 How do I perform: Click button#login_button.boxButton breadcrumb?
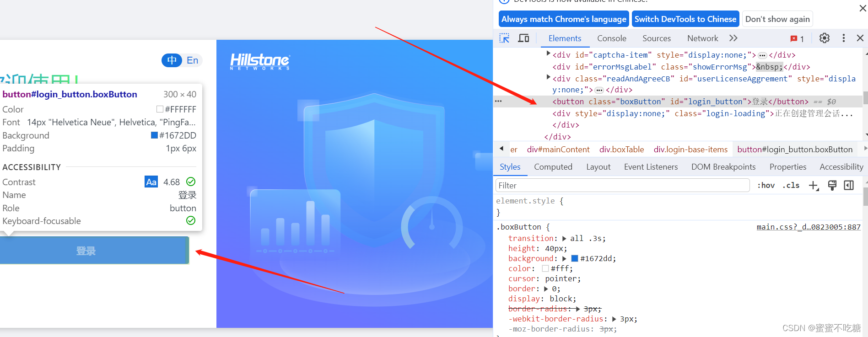pos(795,150)
